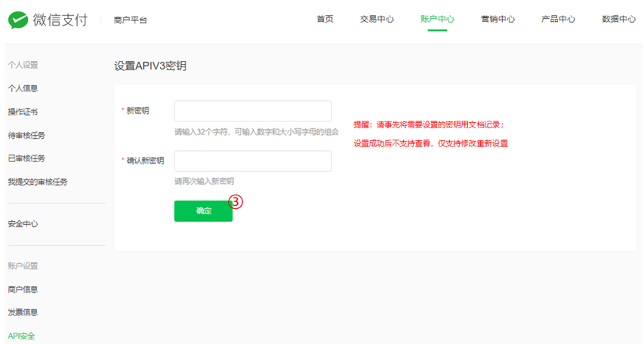
Task: Open 营销中心 from the top menu
Action: coord(498,20)
